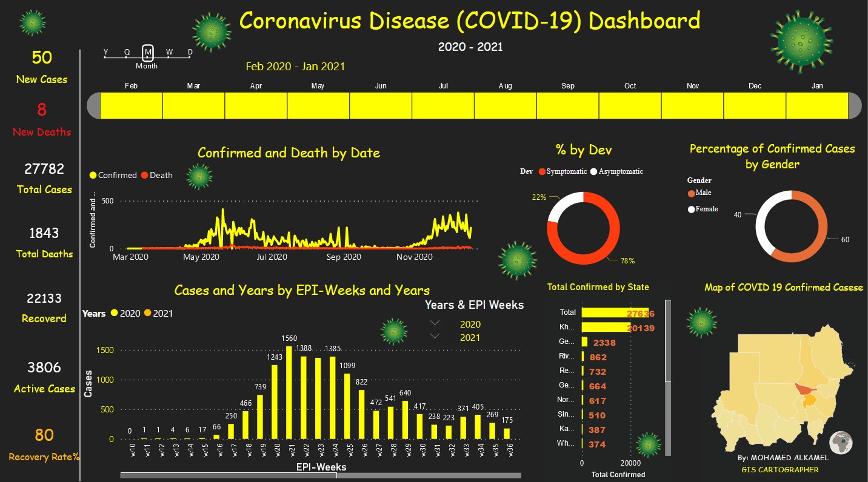Click the virus icon left of Symptomatic donut
Image resolution: width=868 pixels, height=482 pixels.
(x=518, y=260)
